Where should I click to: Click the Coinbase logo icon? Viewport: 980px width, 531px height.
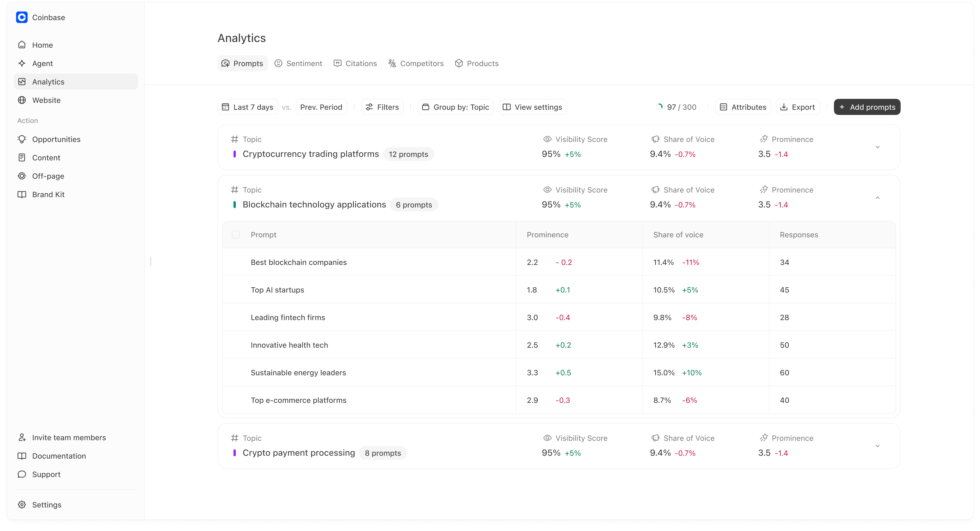[22, 18]
